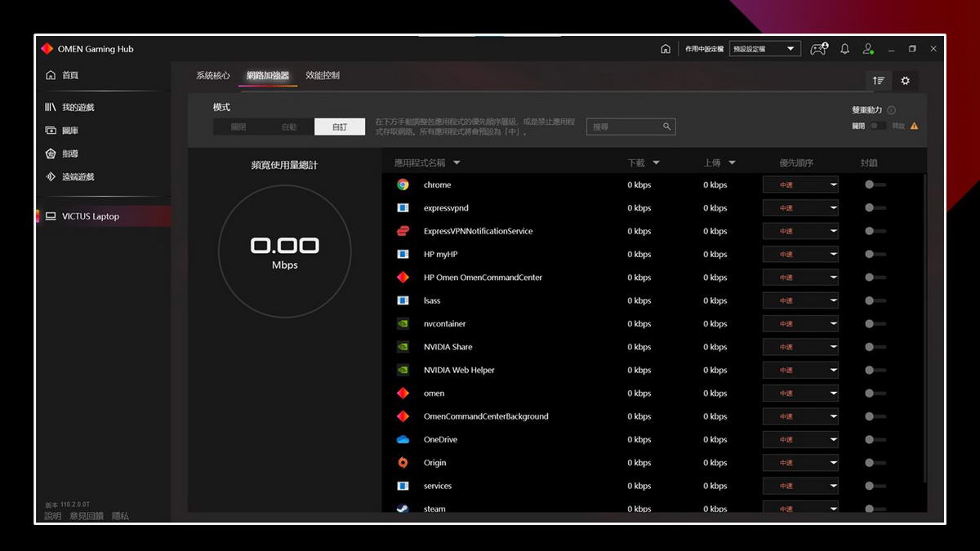Switch to the 效能控制 tab
Viewport: 980px width, 551px height.
pos(323,75)
